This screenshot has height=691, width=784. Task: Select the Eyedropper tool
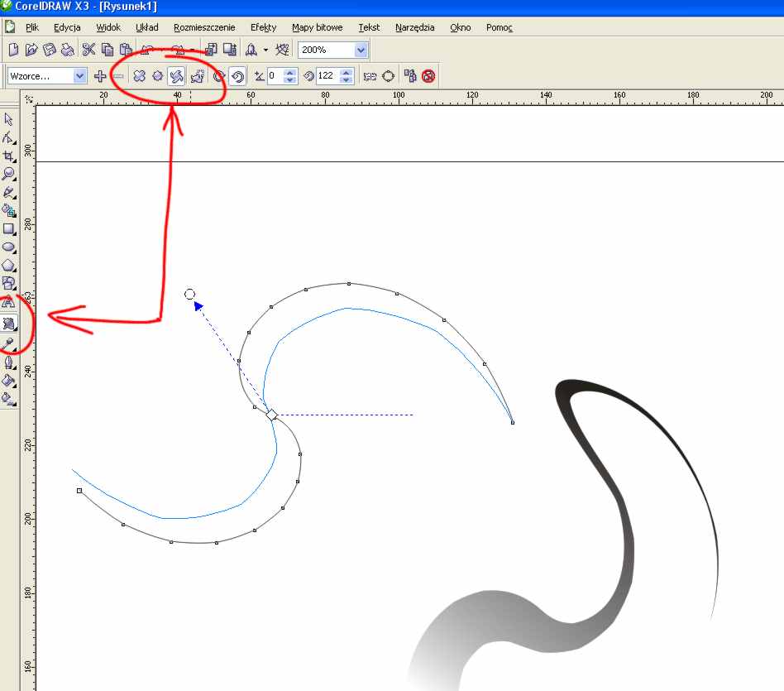tap(9, 343)
